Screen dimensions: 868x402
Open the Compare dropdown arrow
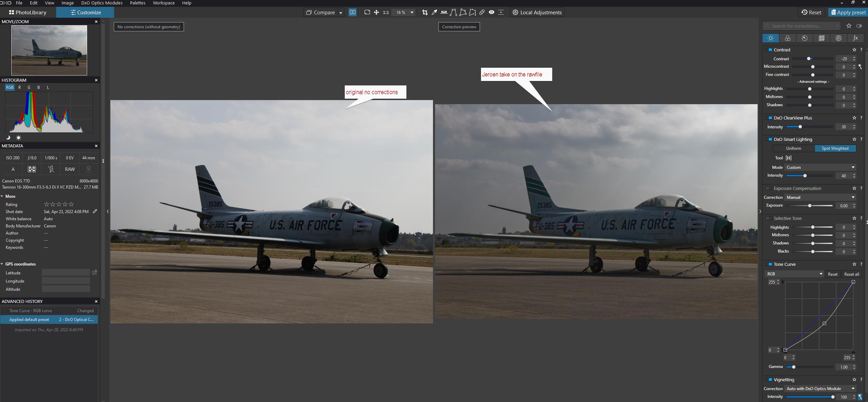pos(341,13)
